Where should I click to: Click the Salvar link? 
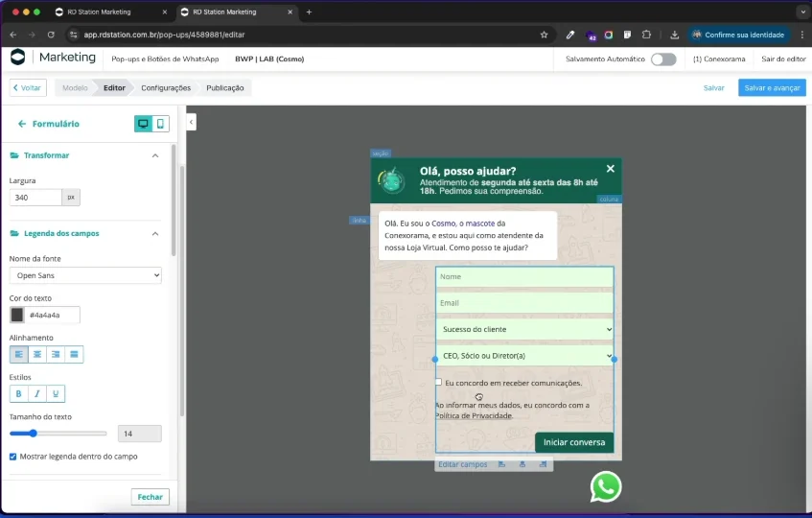tap(713, 88)
